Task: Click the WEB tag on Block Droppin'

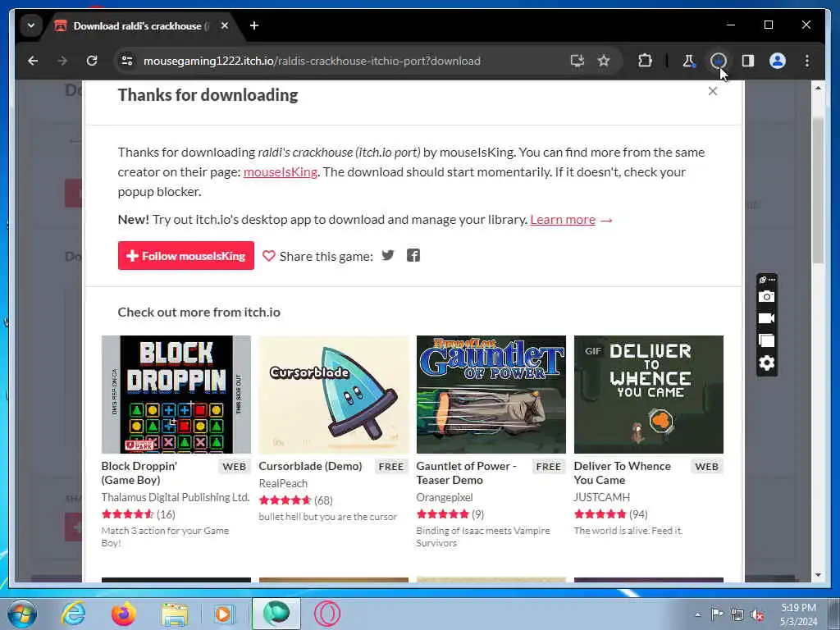Action: pyautogui.click(x=234, y=467)
